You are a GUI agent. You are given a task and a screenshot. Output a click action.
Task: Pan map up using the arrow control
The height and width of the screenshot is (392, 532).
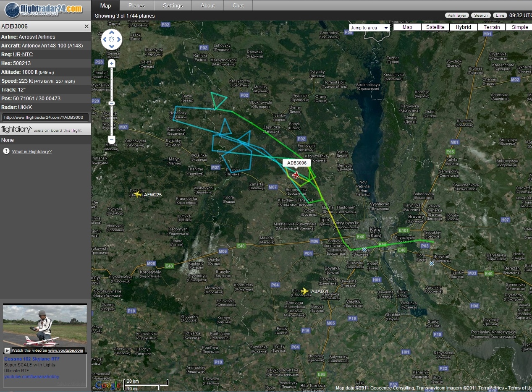(x=111, y=33)
